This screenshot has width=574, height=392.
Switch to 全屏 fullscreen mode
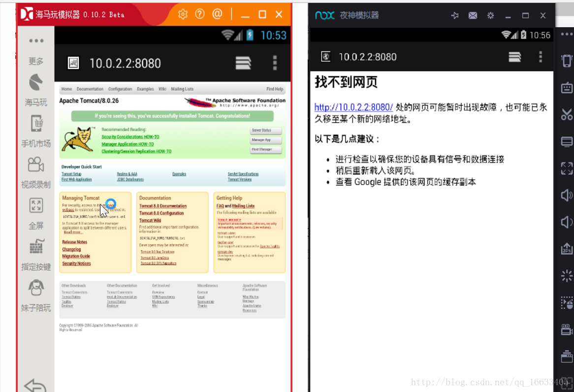pyautogui.click(x=36, y=214)
